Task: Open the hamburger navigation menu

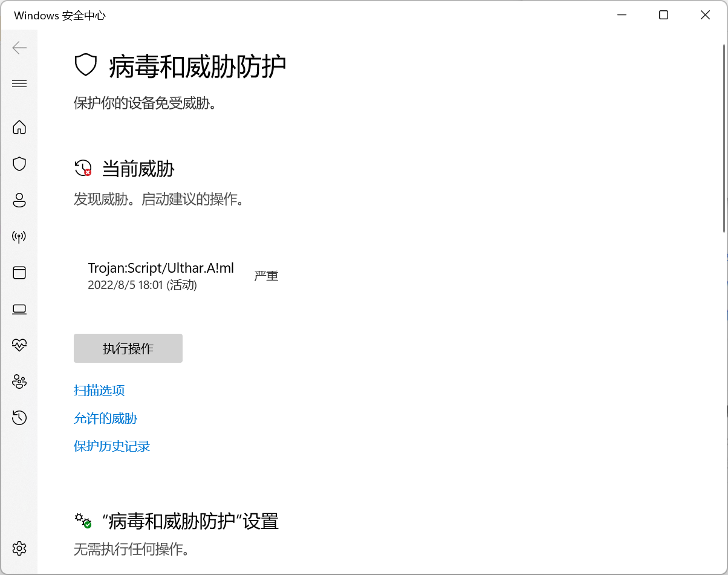Action: pyautogui.click(x=19, y=83)
